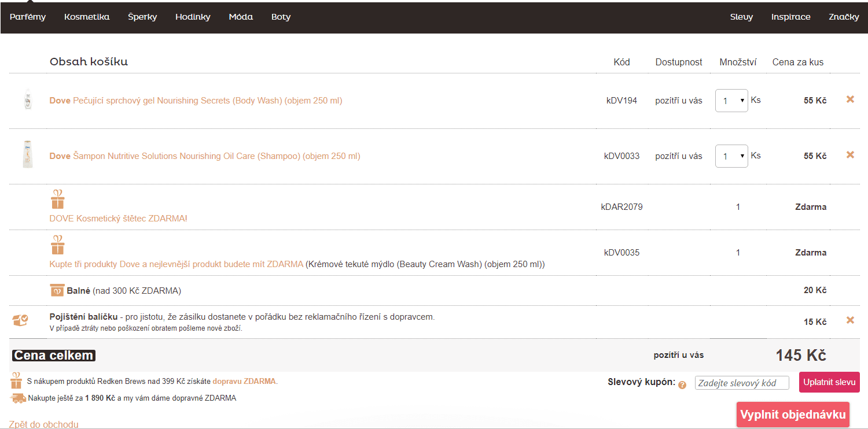
Task: Remove Dove shower gel from cart
Action: (x=850, y=99)
